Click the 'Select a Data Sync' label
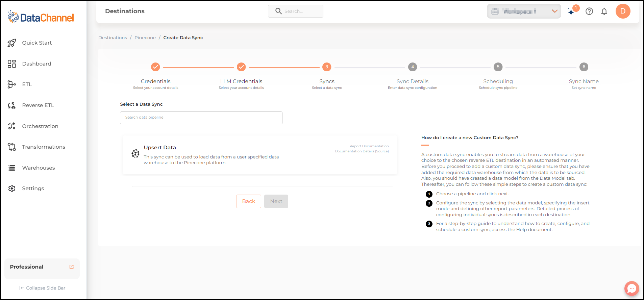 (141, 104)
